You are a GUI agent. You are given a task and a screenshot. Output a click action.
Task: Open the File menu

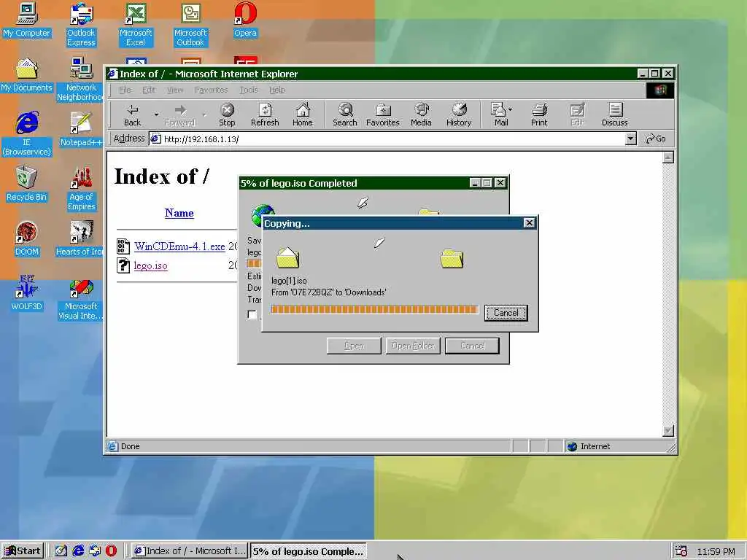(x=125, y=90)
